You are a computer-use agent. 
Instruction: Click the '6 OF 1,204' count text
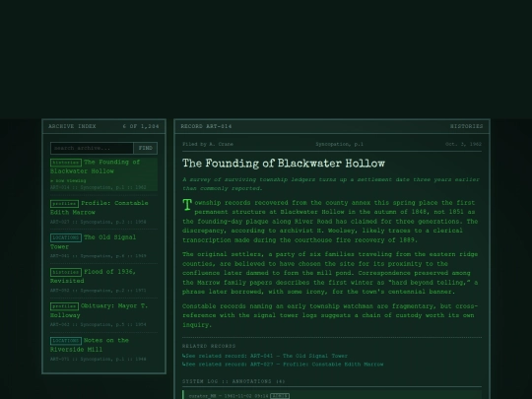coord(141,126)
